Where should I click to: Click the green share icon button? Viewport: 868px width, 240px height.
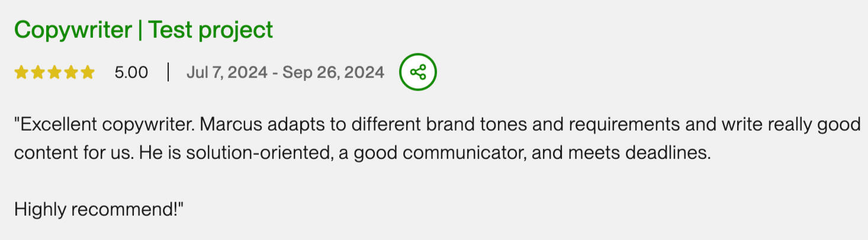[x=417, y=72]
